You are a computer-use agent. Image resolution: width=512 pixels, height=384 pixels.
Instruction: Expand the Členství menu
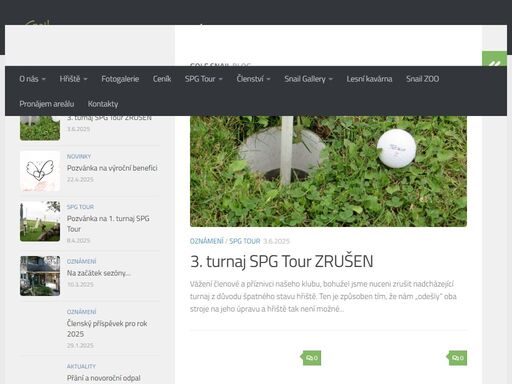pyautogui.click(x=253, y=79)
